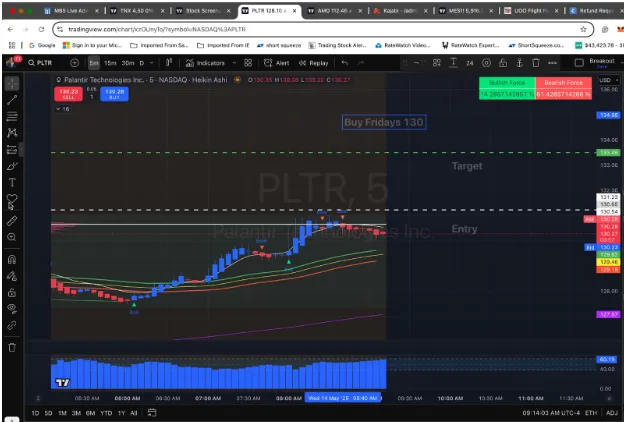The image size is (624, 422).
Task: Open the font size 24 dropdown
Action: pyautogui.click(x=470, y=63)
